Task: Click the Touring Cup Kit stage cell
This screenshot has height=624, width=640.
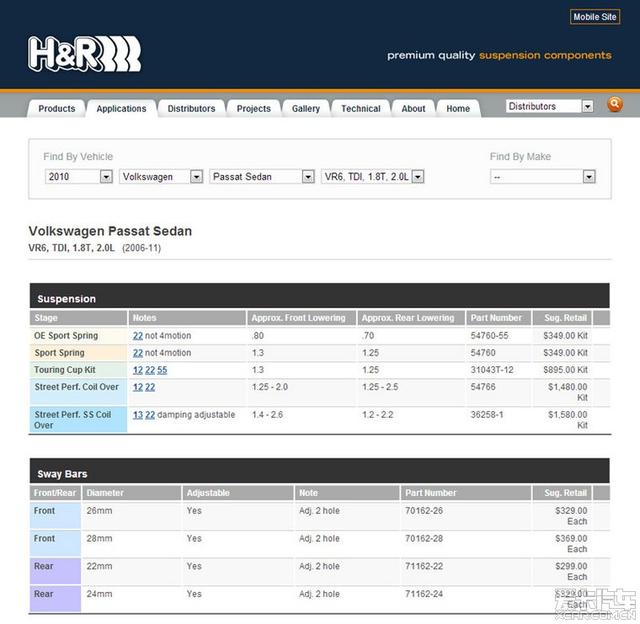Action: coord(78,370)
